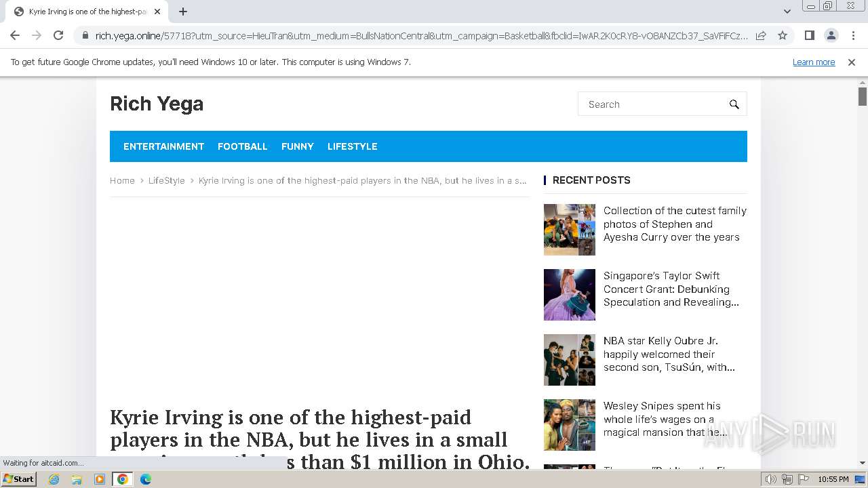Viewport: 868px width, 488px height.
Task: Open Action Center flag icon
Action: coord(804,479)
